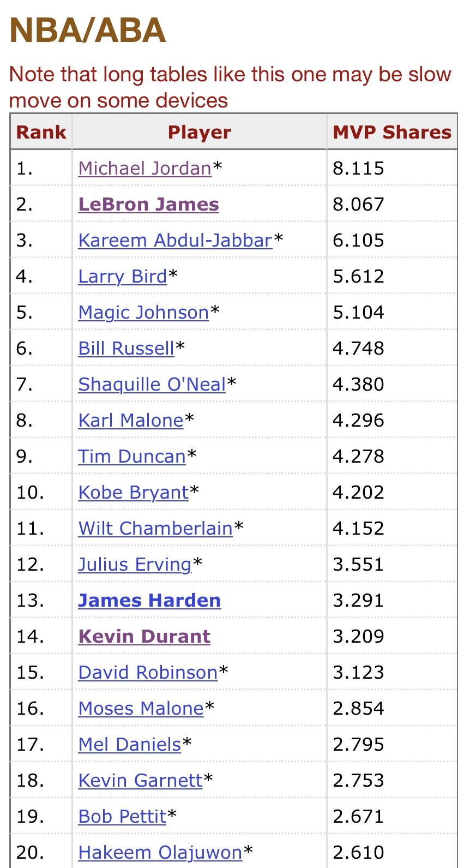This screenshot has height=868, width=458.
Task: Open Kareem Abdul-Jabbar's profile link
Action: point(174,240)
